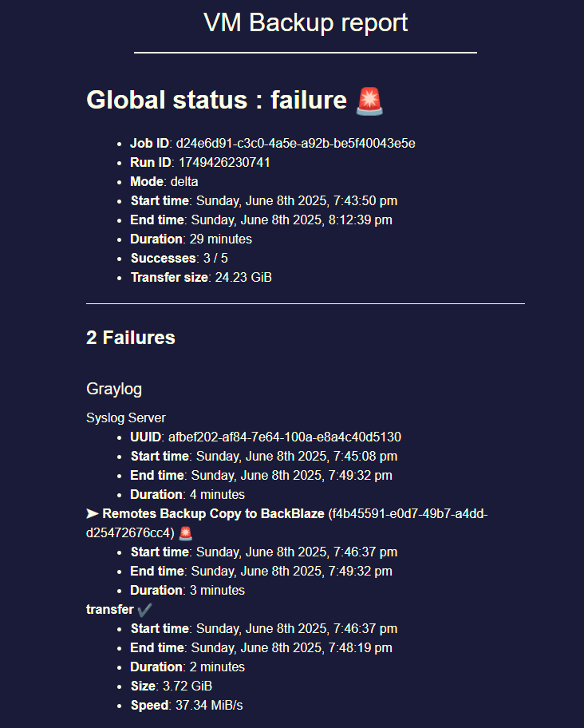Click the Mode delta entry
This screenshot has height=728, width=584.
click(164, 181)
